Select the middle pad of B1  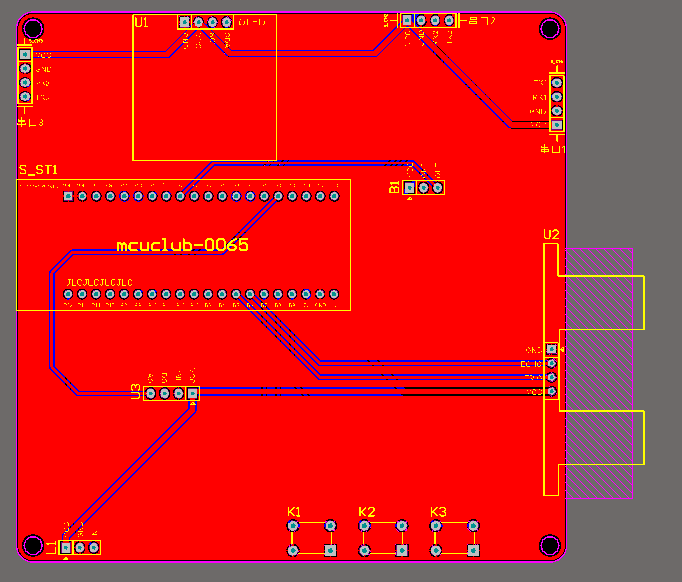(423, 187)
